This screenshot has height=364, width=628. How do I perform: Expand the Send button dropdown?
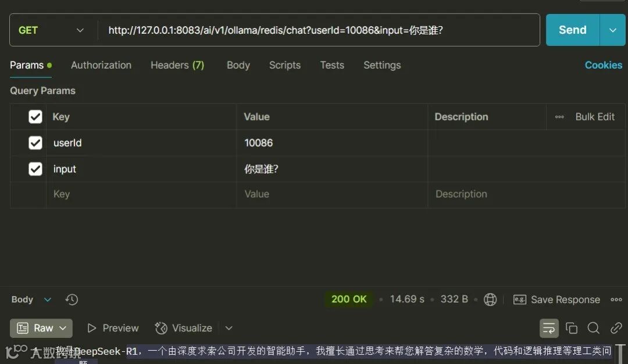click(612, 30)
